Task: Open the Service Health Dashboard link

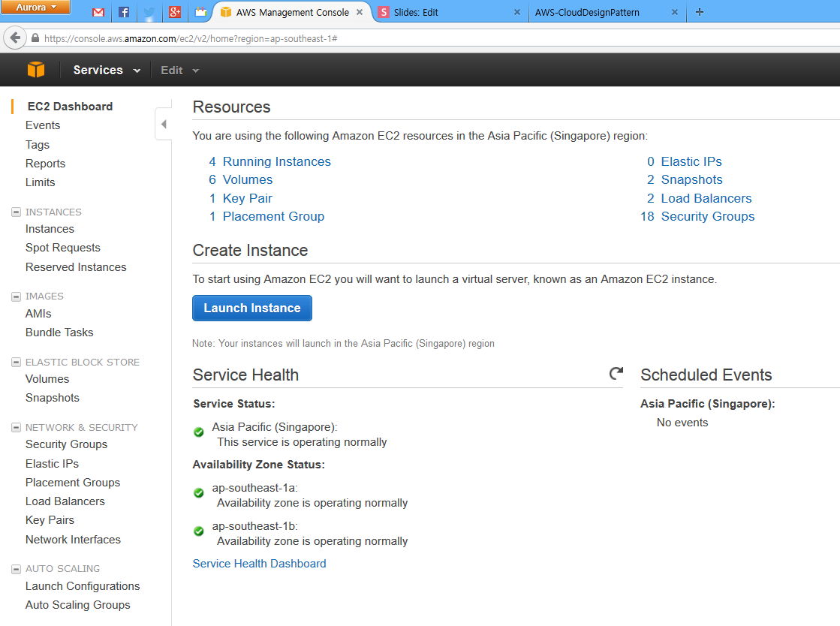Action: tap(259, 564)
